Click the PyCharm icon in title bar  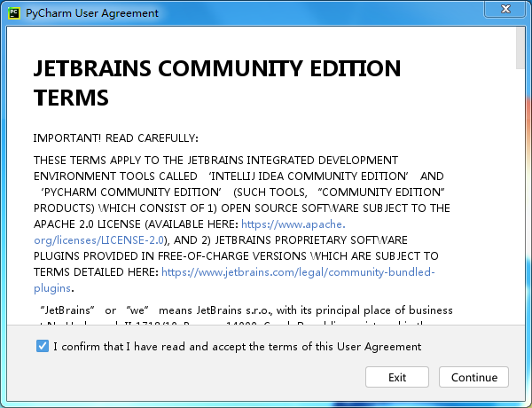14,13
